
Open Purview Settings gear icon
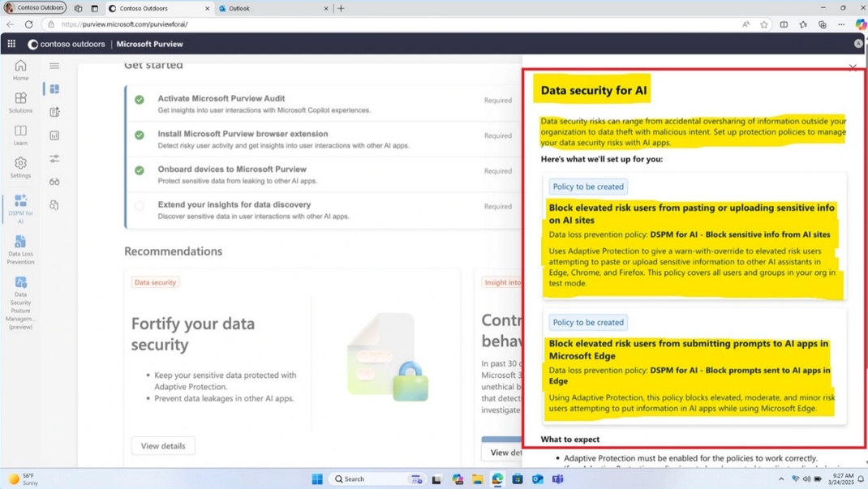(20, 168)
